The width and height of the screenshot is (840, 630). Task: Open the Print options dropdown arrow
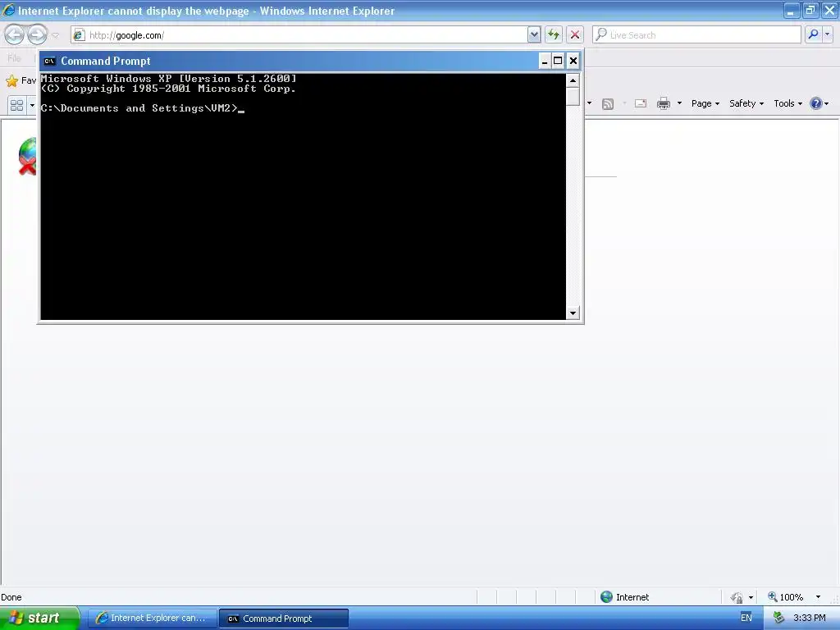point(679,103)
